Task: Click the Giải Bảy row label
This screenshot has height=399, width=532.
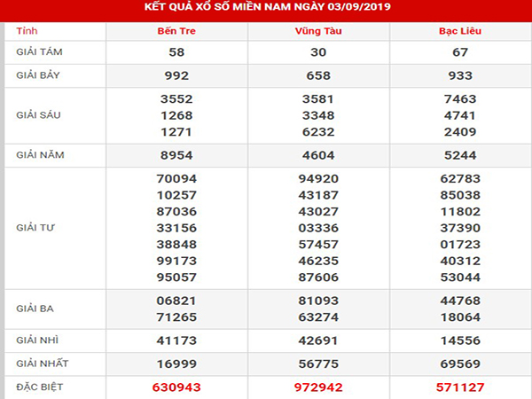Action: 40,75
